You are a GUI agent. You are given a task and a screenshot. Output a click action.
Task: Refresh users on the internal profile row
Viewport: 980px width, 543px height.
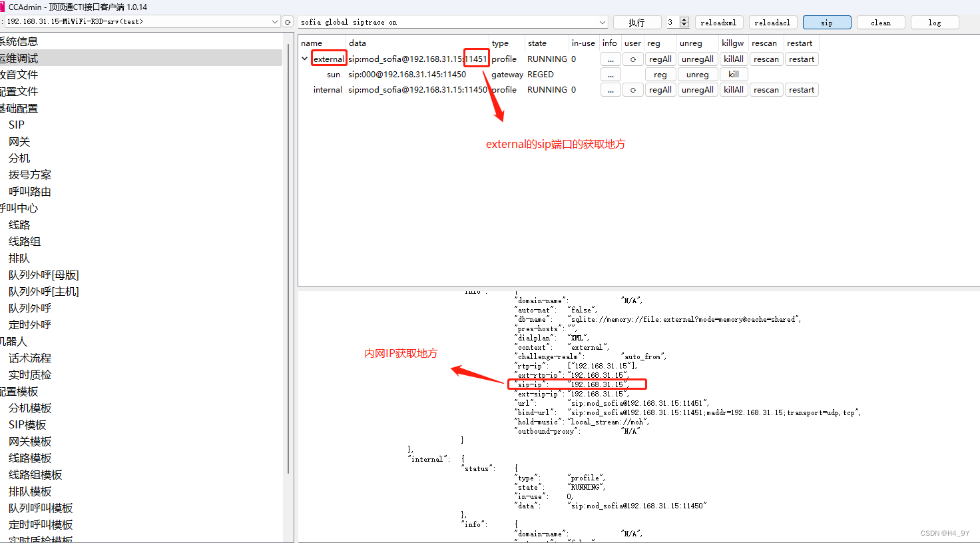click(x=633, y=90)
